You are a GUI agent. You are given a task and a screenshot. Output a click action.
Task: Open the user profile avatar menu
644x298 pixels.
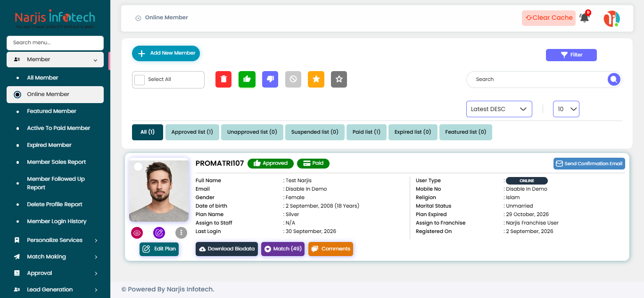612,18
